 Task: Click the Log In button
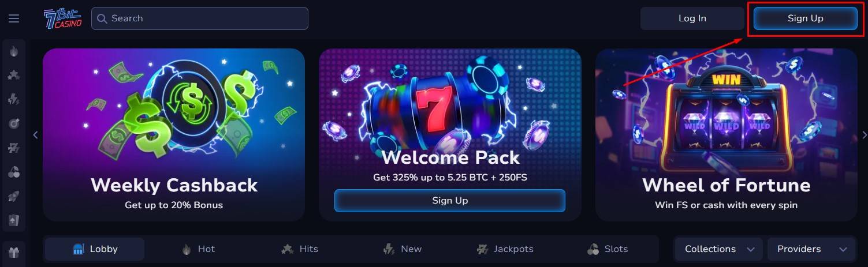coord(692,18)
